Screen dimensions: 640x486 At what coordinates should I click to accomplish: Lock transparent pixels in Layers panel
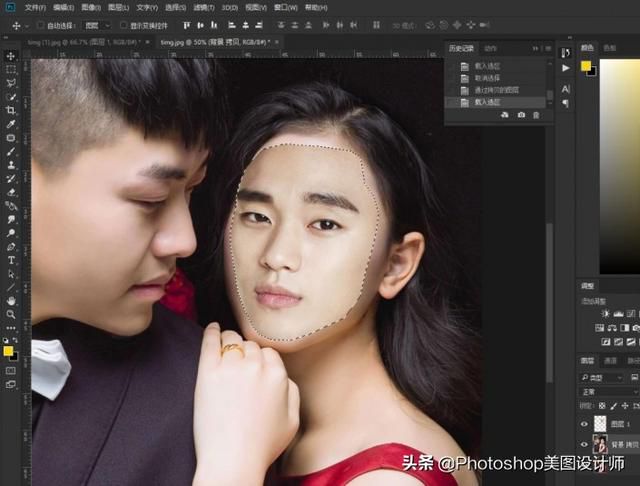click(602, 406)
